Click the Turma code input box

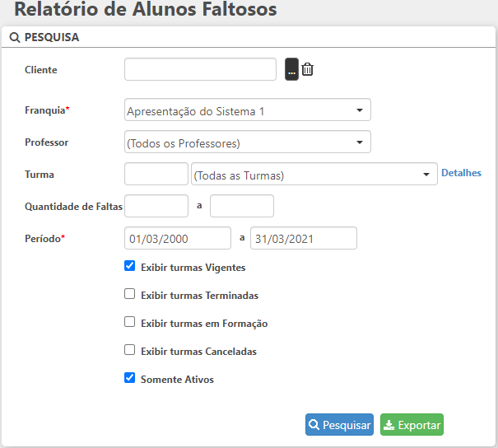coord(156,175)
